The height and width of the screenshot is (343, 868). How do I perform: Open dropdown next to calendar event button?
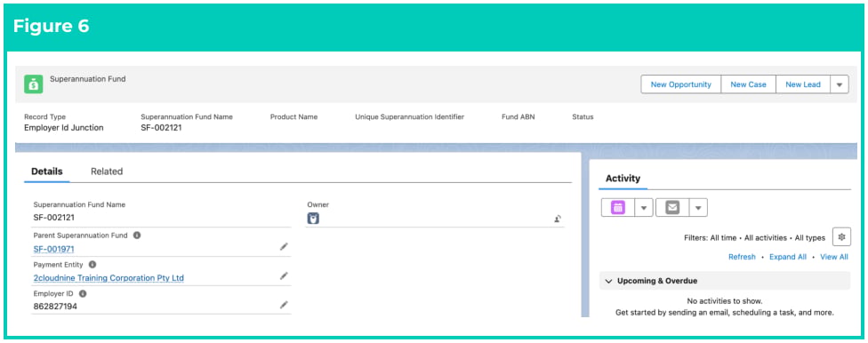643,207
